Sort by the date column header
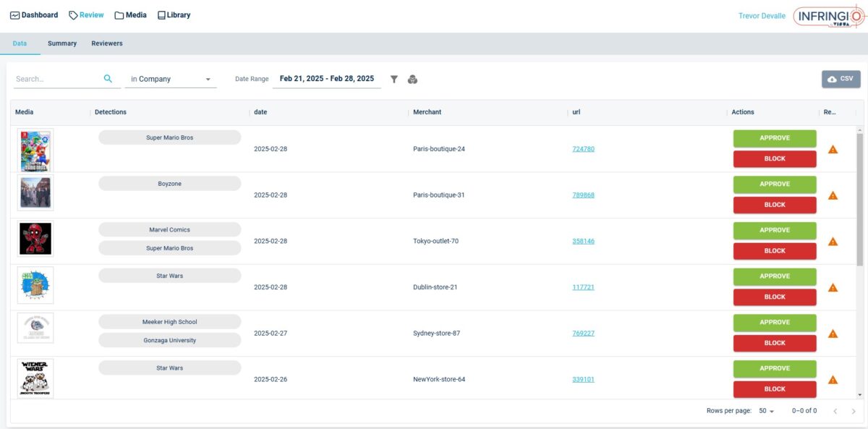Image resolution: width=868 pixels, height=429 pixels. 260,112
